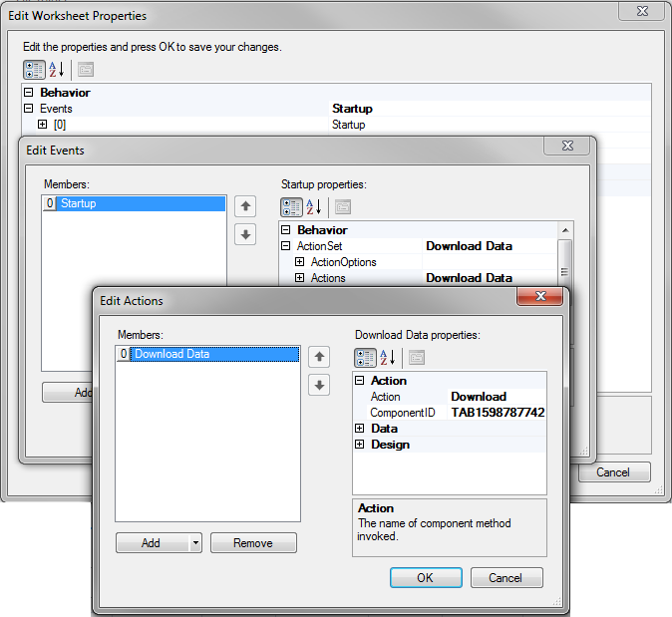
Task: Close the Edit Events dialog
Action: click(x=567, y=146)
